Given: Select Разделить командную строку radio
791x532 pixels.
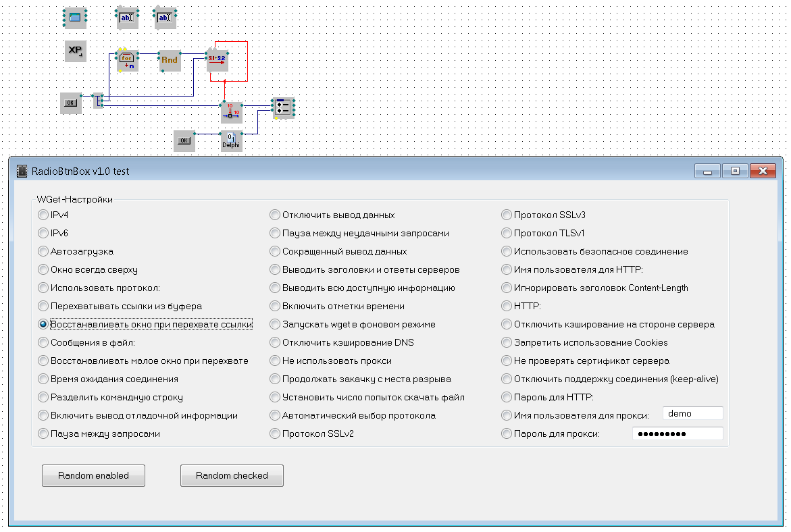Looking at the screenshot, I should 111,397.
